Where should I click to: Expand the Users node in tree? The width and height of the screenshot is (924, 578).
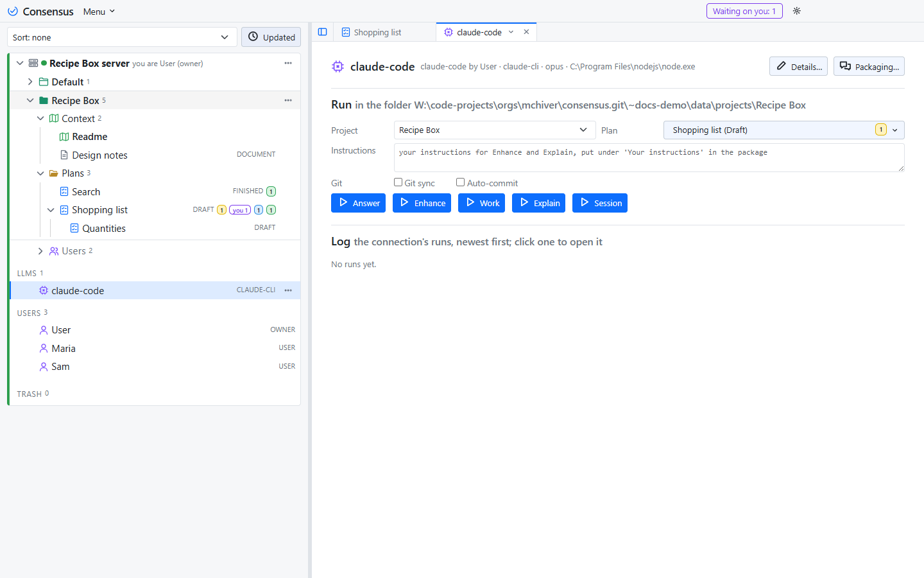click(x=40, y=251)
